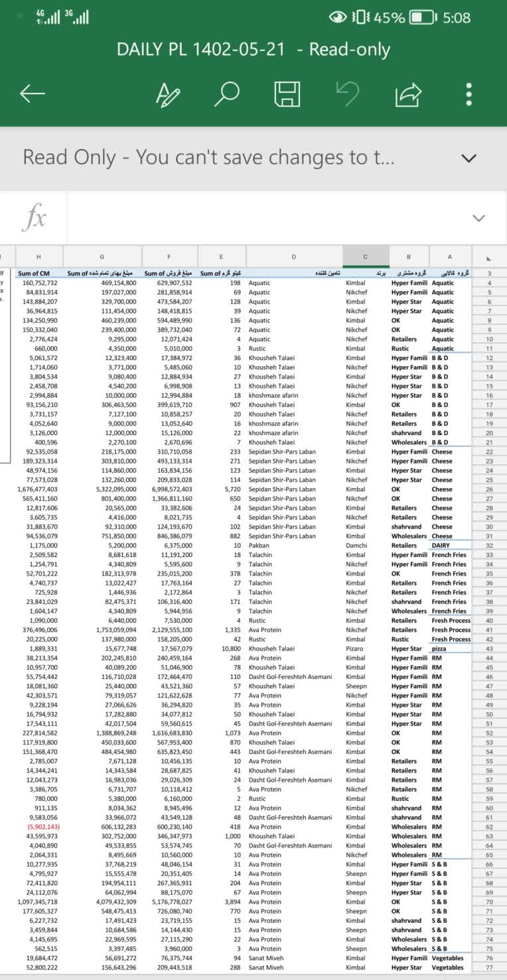Tap the battery indicator in the status bar
Screen dimensions: 507x980
tap(422, 18)
